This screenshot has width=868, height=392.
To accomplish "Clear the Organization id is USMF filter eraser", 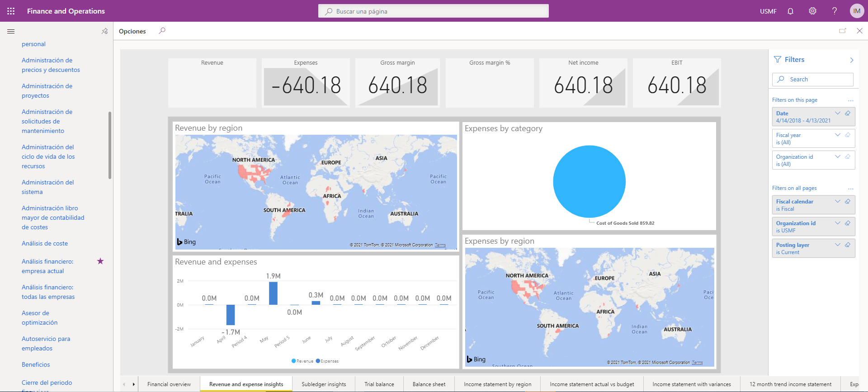I will point(848,223).
